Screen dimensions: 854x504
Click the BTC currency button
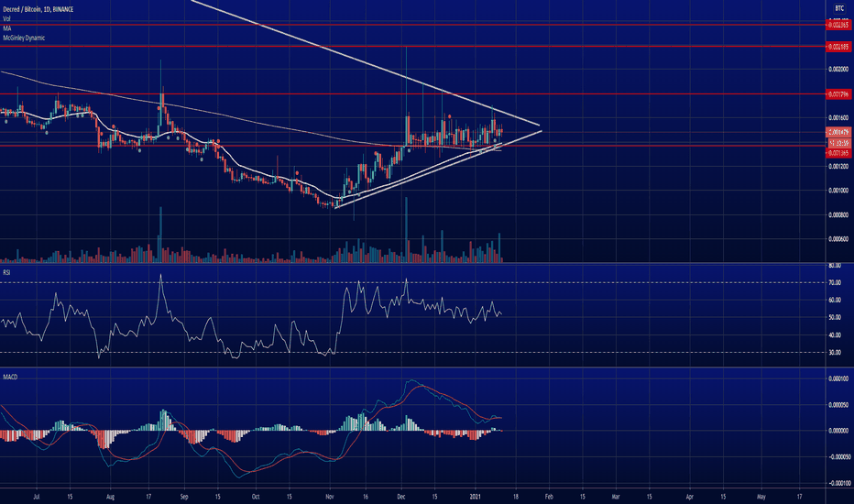point(839,8)
